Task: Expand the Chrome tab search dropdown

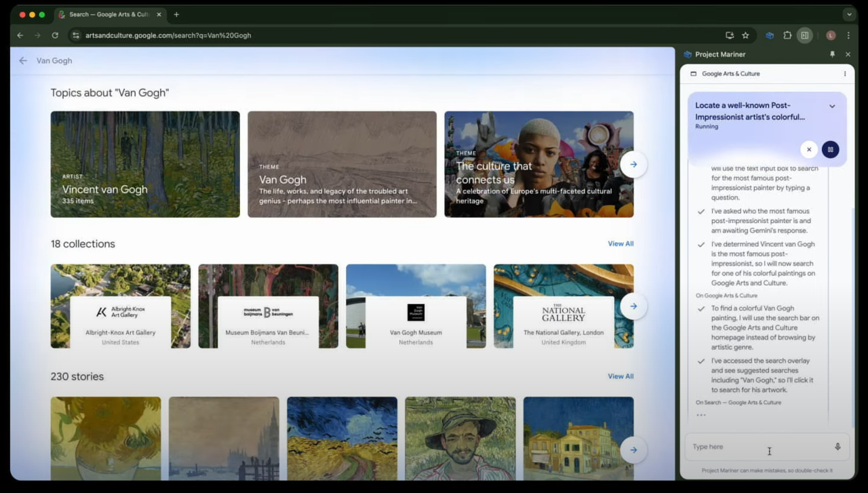Action: (x=848, y=14)
